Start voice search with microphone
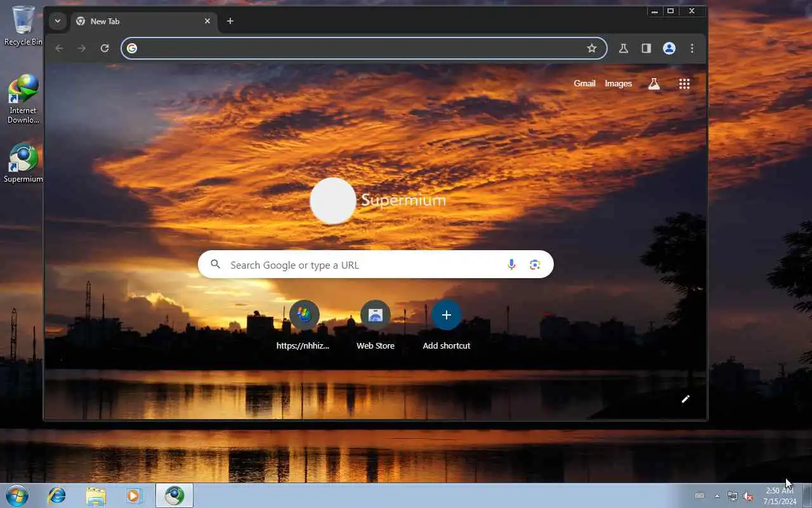Image resolution: width=812 pixels, height=508 pixels. pyautogui.click(x=511, y=265)
